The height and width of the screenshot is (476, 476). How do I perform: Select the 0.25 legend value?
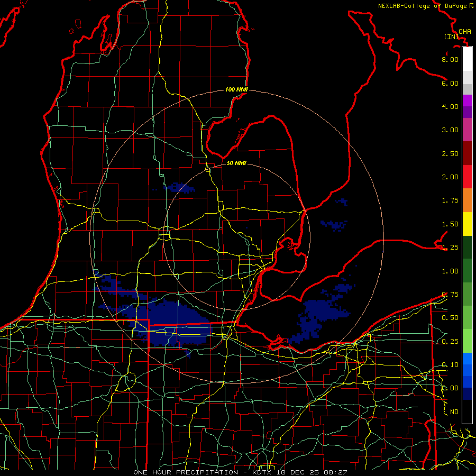click(450, 342)
